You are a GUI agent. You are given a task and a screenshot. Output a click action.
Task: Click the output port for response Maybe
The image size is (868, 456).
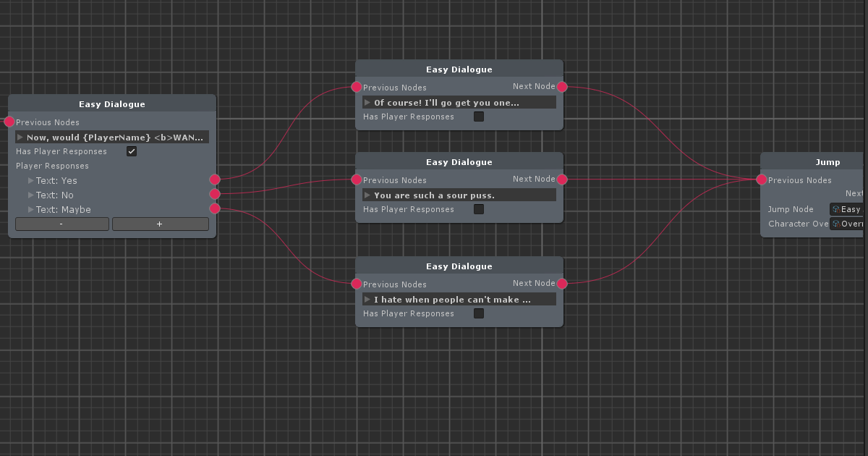pos(215,208)
